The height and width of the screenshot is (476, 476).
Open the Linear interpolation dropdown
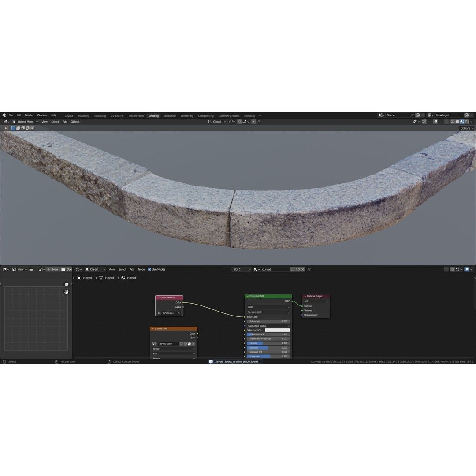pyautogui.click(x=174, y=349)
